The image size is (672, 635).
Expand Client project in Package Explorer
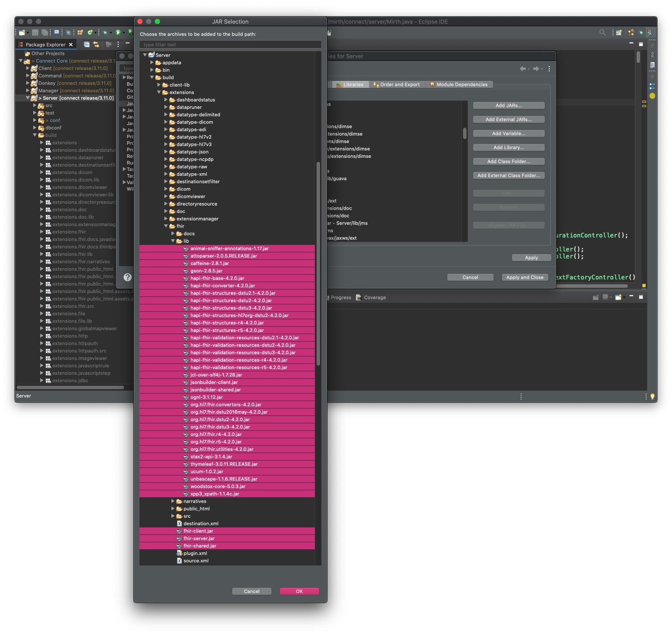[28, 68]
